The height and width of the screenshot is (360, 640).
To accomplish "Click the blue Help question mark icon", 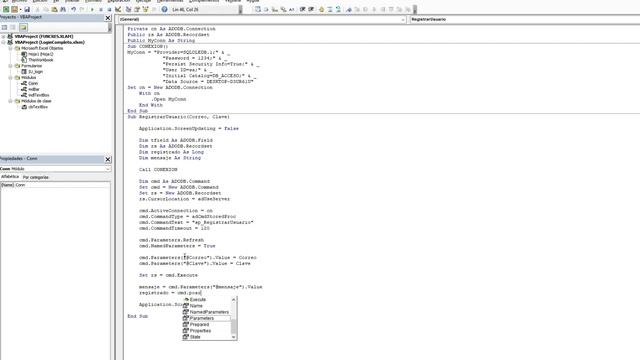I will [x=164, y=9].
